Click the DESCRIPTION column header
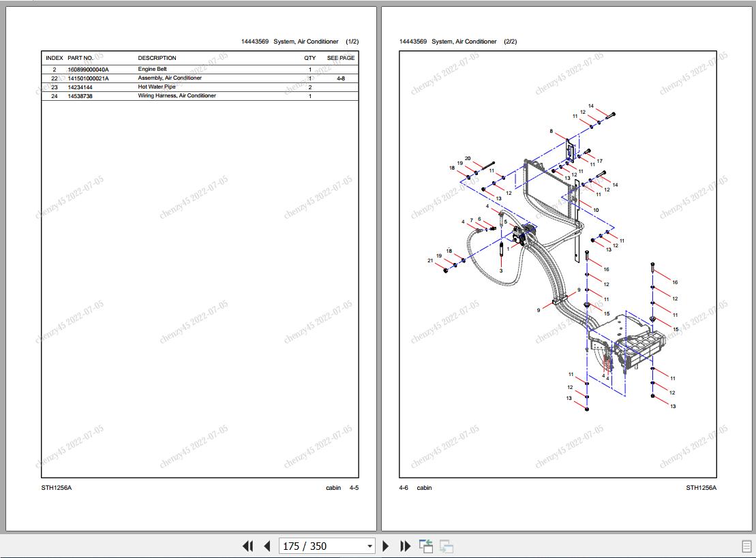The width and height of the screenshot is (756, 558). [157, 58]
